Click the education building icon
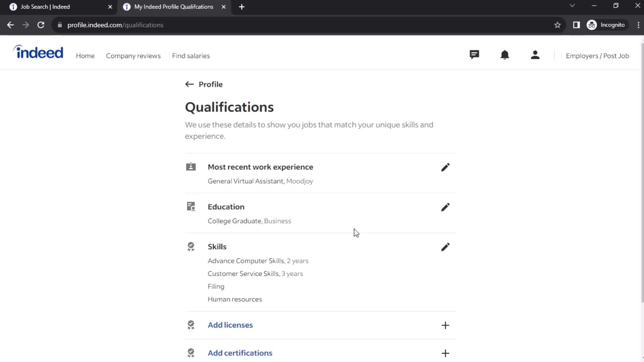The height and width of the screenshot is (362, 644). (191, 206)
